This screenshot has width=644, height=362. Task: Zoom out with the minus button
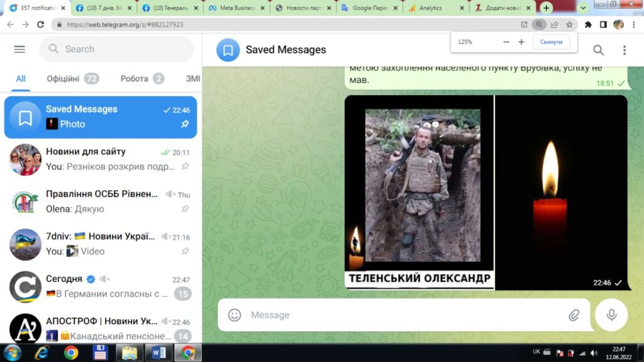pyautogui.click(x=506, y=42)
